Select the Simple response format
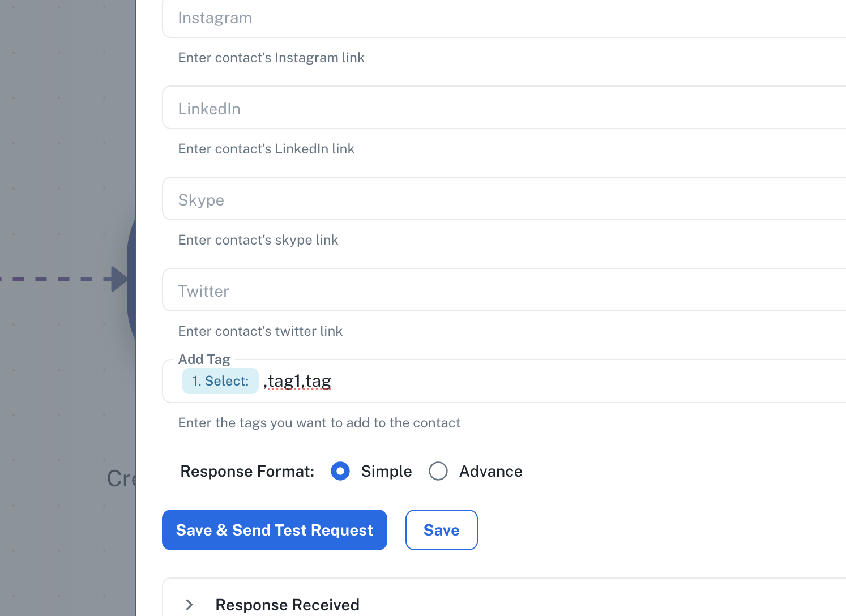The height and width of the screenshot is (616, 846). point(340,471)
